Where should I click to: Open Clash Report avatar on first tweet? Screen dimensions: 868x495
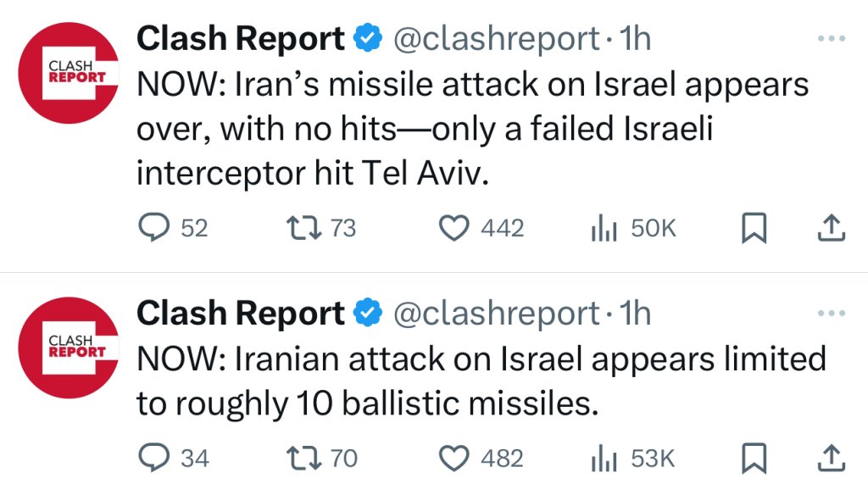pos(69,73)
